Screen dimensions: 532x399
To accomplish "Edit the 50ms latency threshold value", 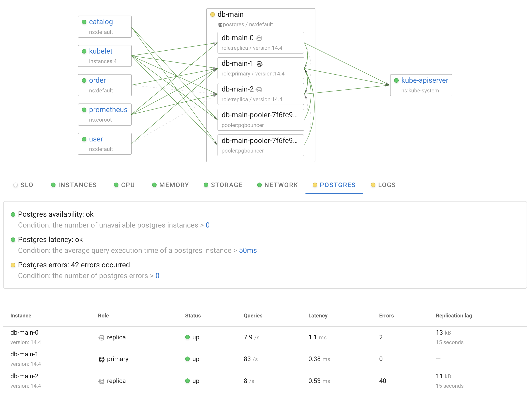I will pos(248,250).
